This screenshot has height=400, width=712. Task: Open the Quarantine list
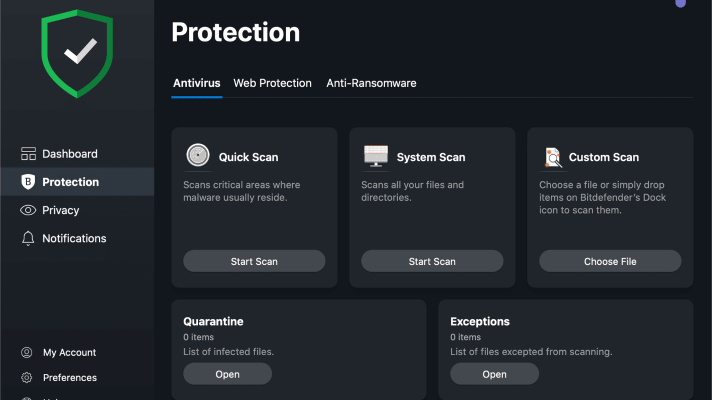pos(227,374)
